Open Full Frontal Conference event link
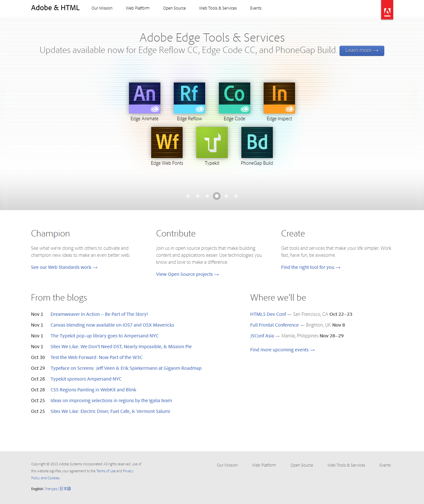 pyautogui.click(x=274, y=325)
